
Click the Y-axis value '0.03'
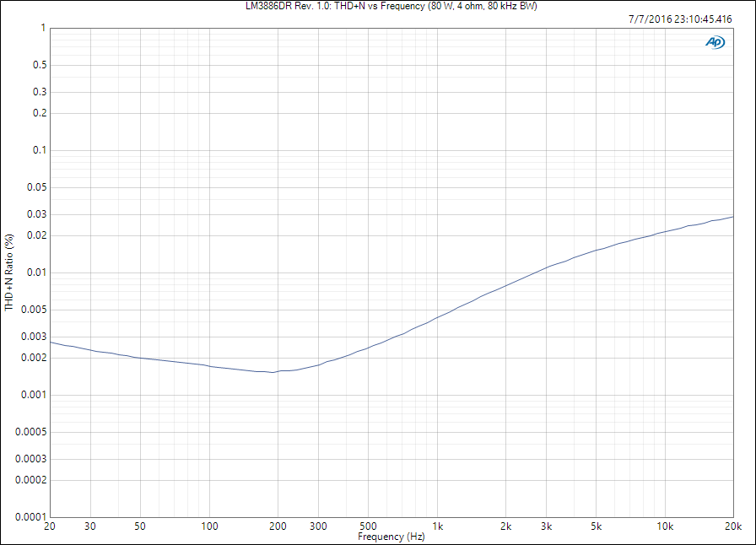coord(37,214)
